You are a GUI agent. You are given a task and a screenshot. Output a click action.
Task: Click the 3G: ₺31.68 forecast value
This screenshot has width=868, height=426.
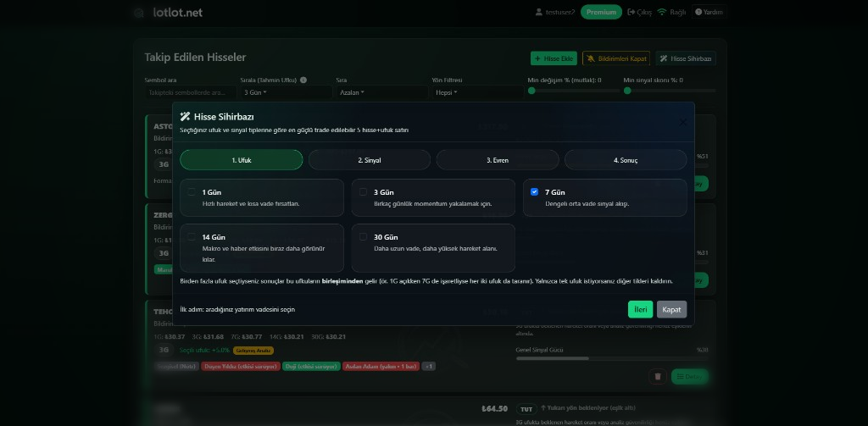208,336
